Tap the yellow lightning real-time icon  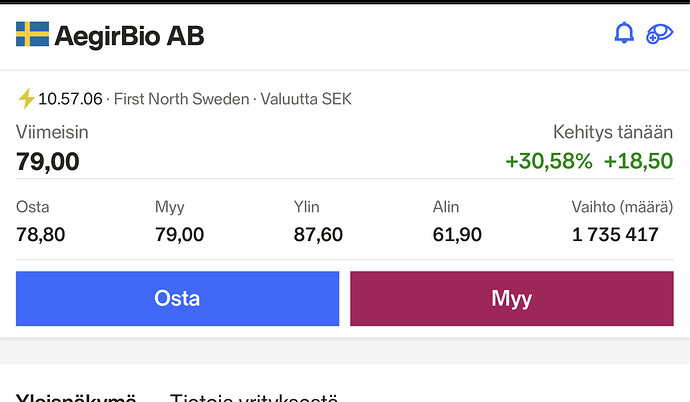26,98
